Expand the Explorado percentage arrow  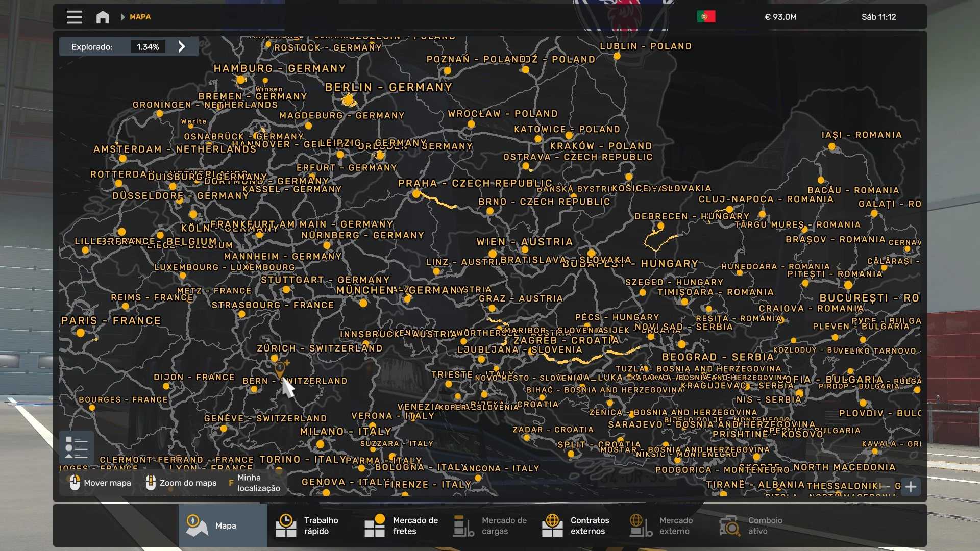click(x=182, y=47)
